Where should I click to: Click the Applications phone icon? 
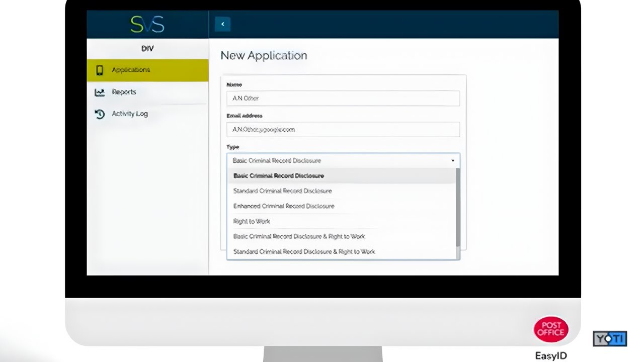tap(100, 70)
